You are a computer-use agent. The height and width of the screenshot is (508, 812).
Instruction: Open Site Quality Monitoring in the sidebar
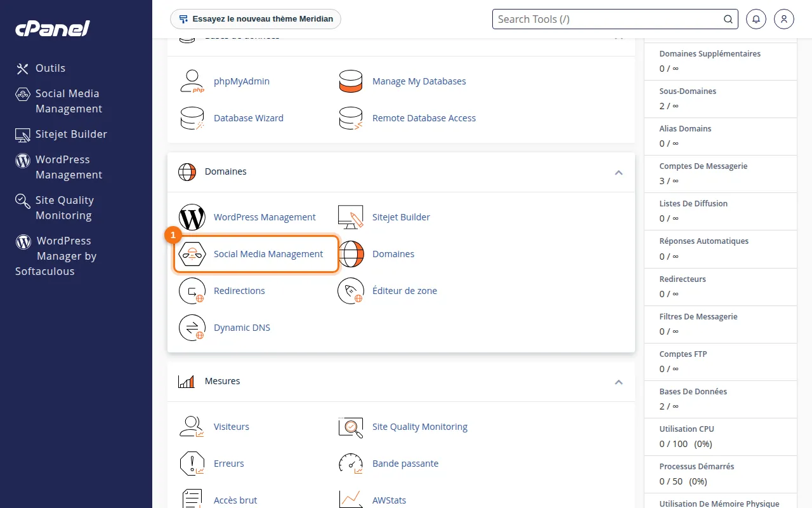coord(55,208)
